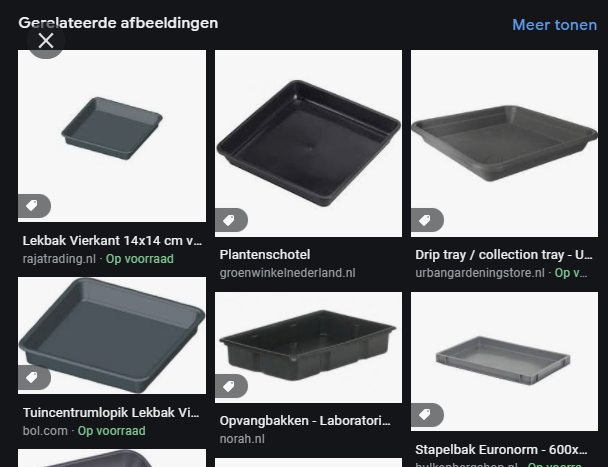608x467 pixels.
Task: Open the Stapelbak Euronorm thumbnail
Action: pos(504,361)
